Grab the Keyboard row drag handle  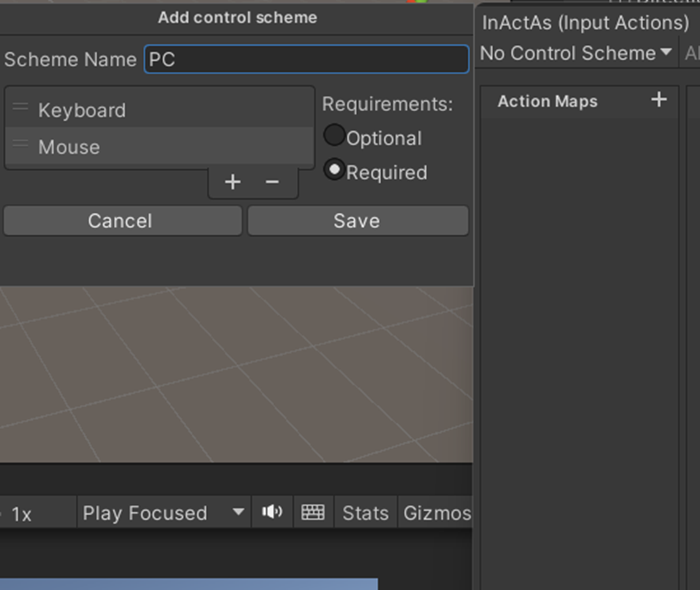(x=21, y=107)
